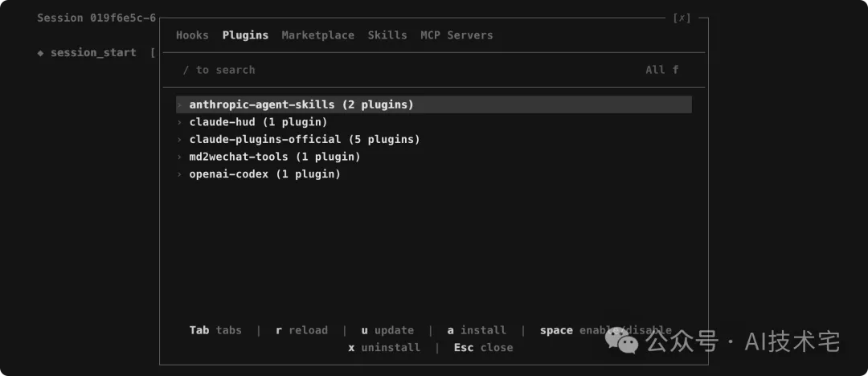Expand chevron beside openai-codex
Image resolution: width=868 pixels, height=376 pixels.
(x=179, y=174)
